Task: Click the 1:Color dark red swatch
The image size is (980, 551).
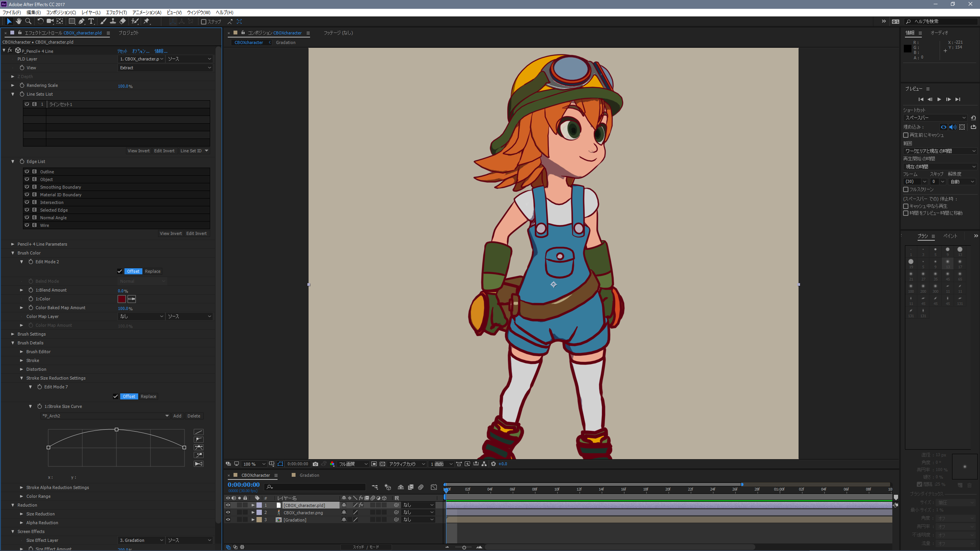Action: (x=122, y=299)
